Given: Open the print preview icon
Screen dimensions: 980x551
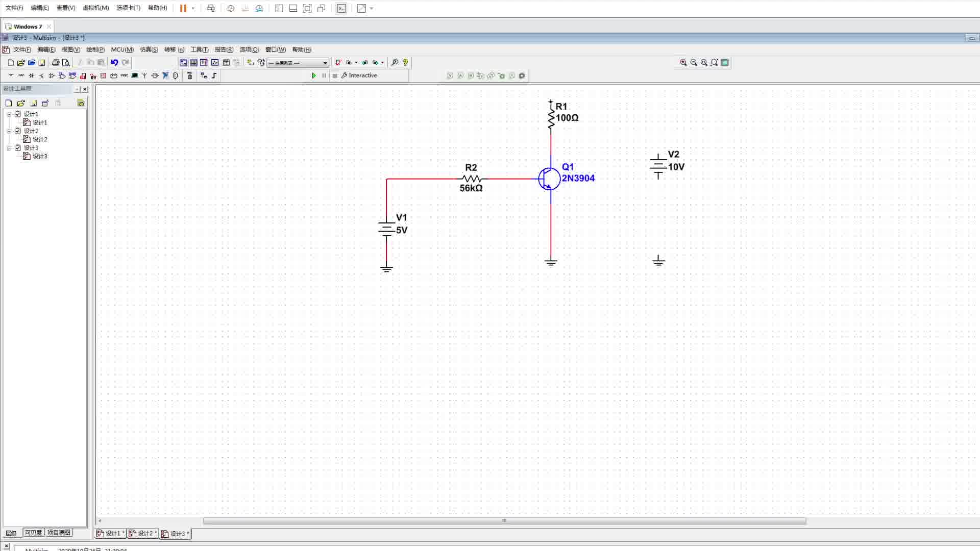Looking at the screenshot, I should point(66,62).
